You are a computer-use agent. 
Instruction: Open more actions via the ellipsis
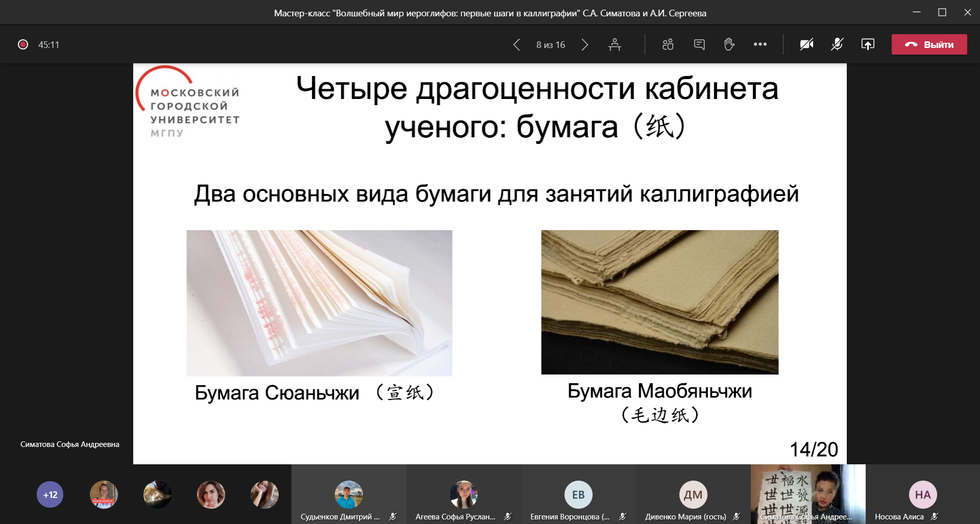click(760, 44)
